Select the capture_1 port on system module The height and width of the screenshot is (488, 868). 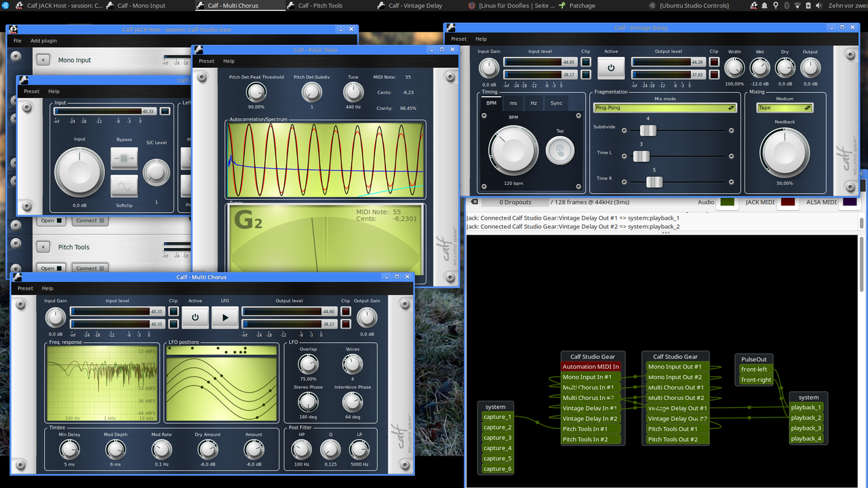[497, 417]
